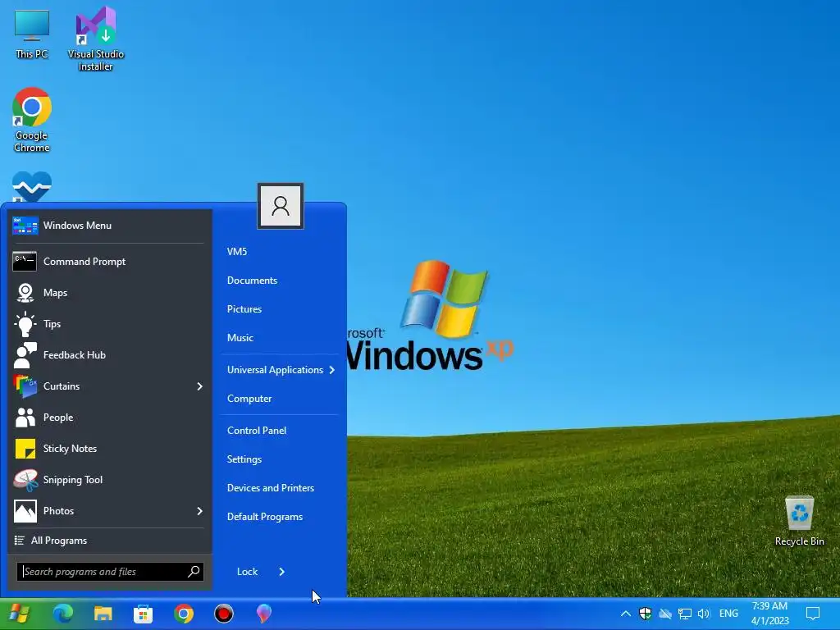Open the Lock options arrow
Screen dimensions: 840x630
[282, 572]
